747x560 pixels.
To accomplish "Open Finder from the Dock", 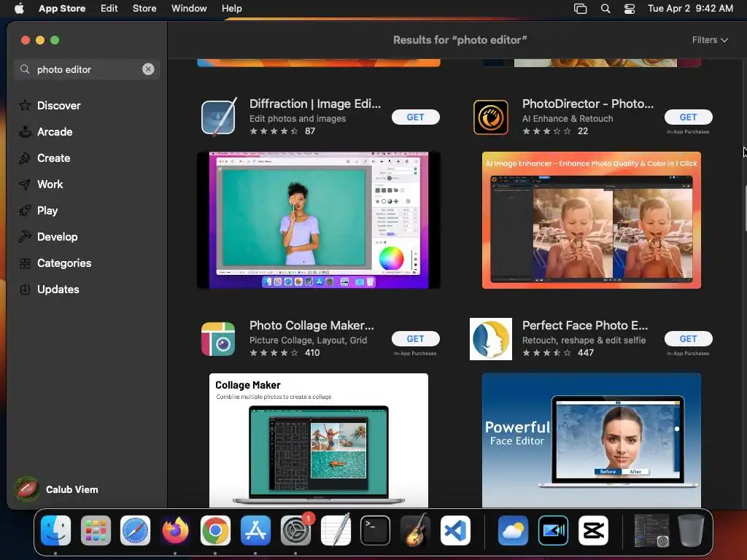I will click(x=55, y=531).
